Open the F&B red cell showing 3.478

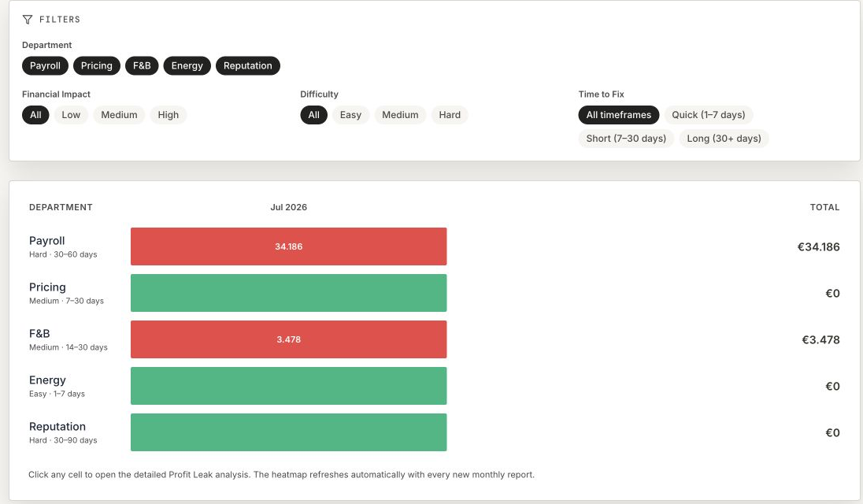pyautogui.click(x=288, y=339)
